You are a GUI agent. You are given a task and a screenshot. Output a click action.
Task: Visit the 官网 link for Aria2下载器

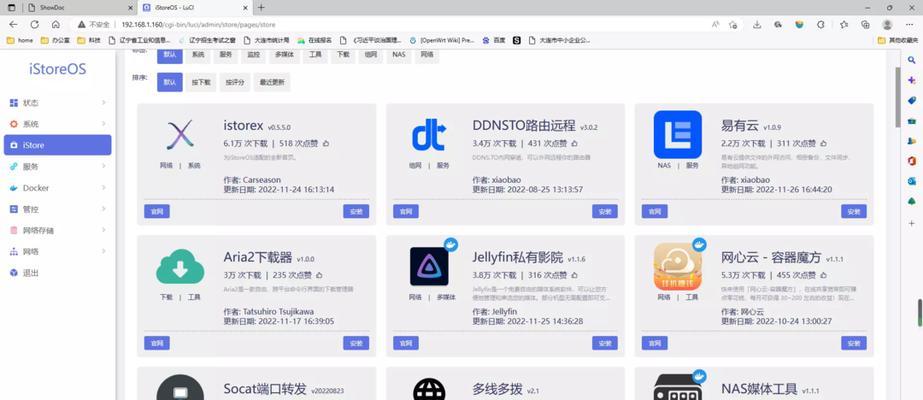tap(157, 343)
